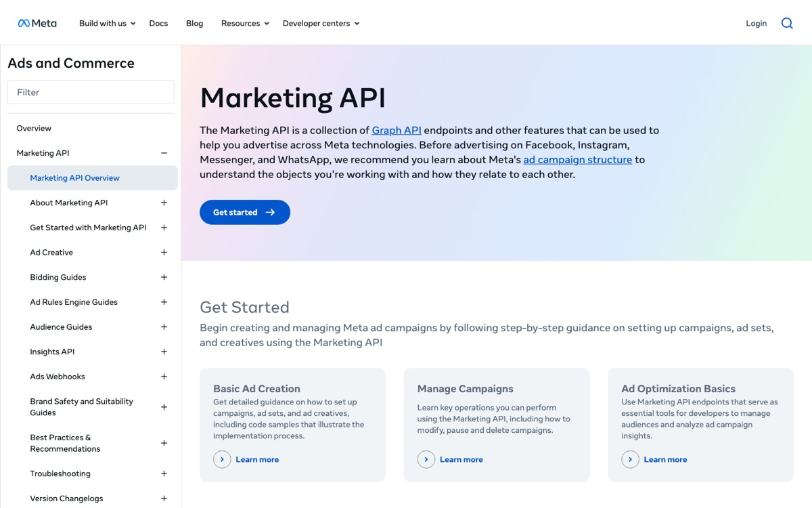The height and width of the screenshot is (508, 812).
Task: Open Bidding Guides sidebar item
Action: [58, 277]
